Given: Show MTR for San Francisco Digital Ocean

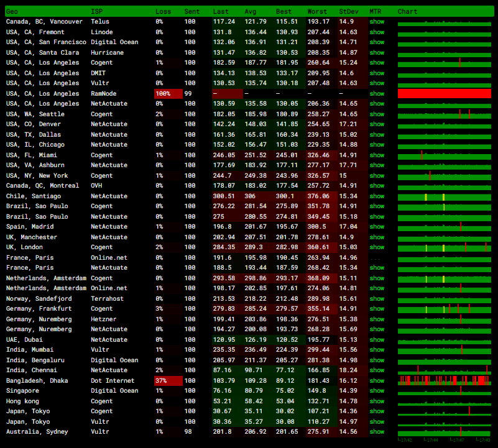Looking at the screenshot, I should point(377,42).
